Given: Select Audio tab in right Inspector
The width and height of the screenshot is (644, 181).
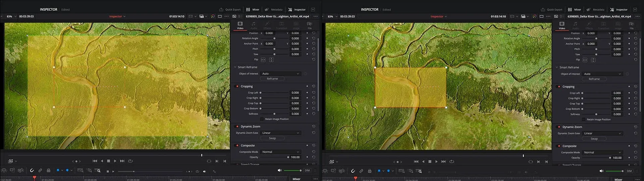Looking at the screenshot, I should pyautogui.click(x=575, y=25).
